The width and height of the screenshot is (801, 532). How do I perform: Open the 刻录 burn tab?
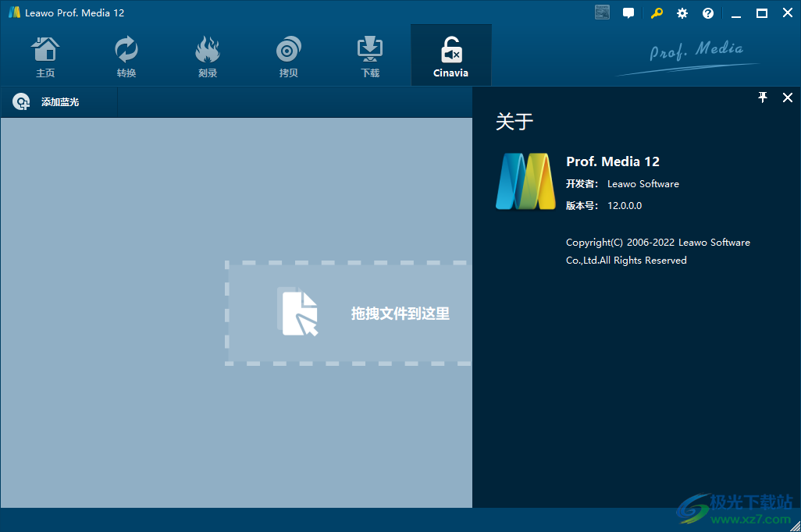(208, 56)
